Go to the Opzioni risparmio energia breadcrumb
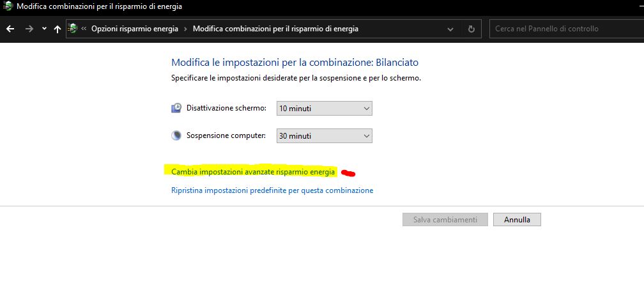Image resolution: width=644 pixels, height=285 pixels. pyautogui.click(x=135, y=29)
